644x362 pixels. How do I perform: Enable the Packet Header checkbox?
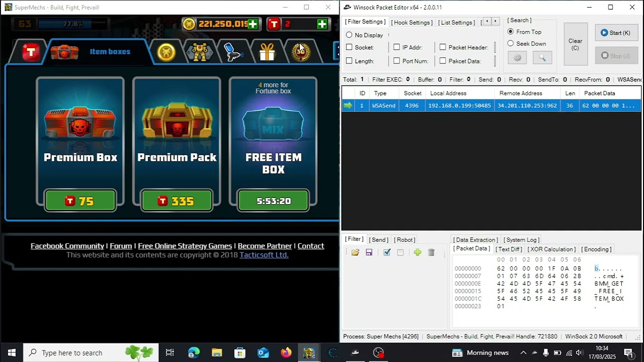pyautogui.click(x=443, y=47)
